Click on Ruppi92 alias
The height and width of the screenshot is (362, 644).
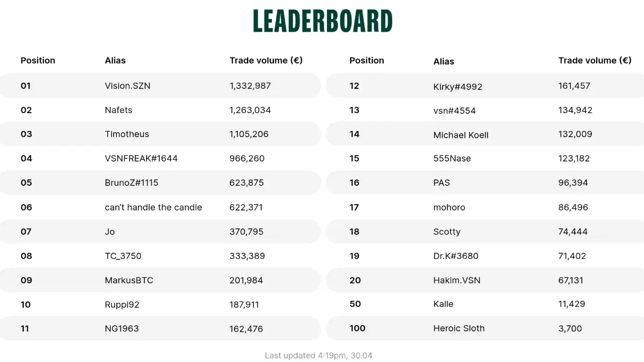coord(122,305)
